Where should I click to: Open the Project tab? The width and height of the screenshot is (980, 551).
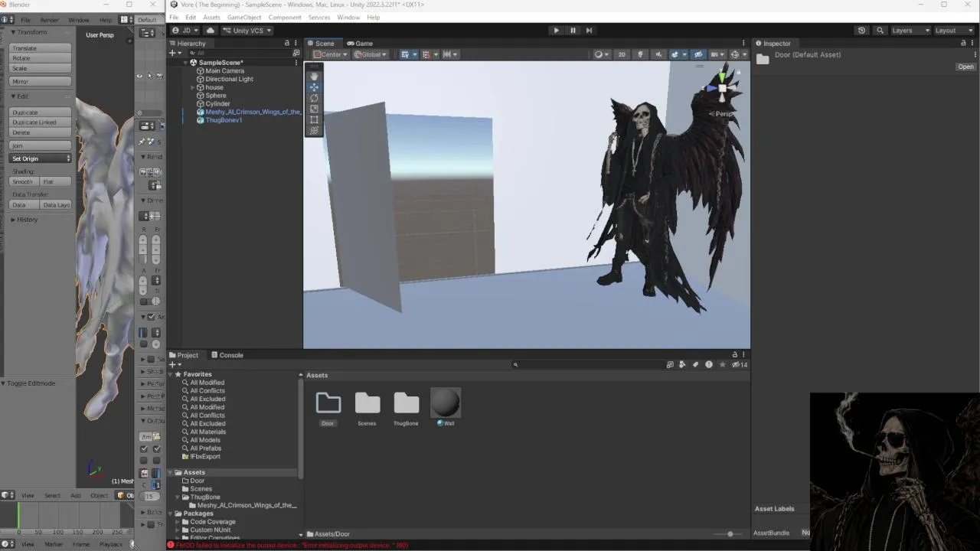184,355
